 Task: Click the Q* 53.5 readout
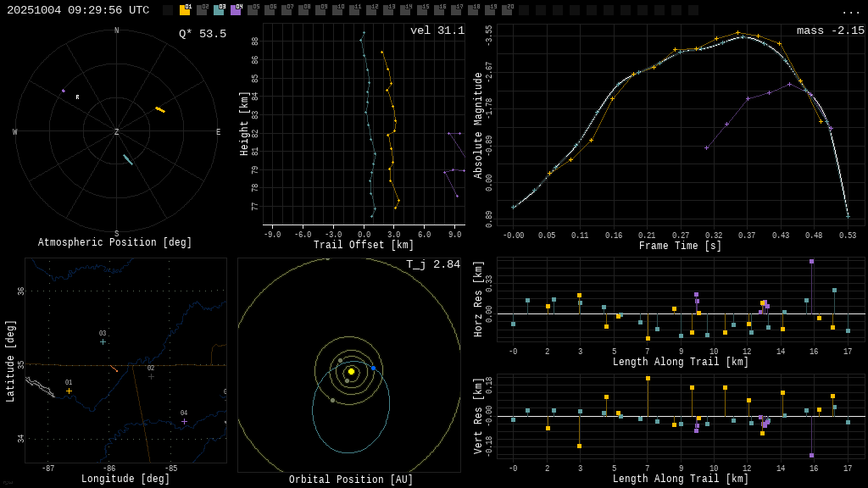coord(202,34)
